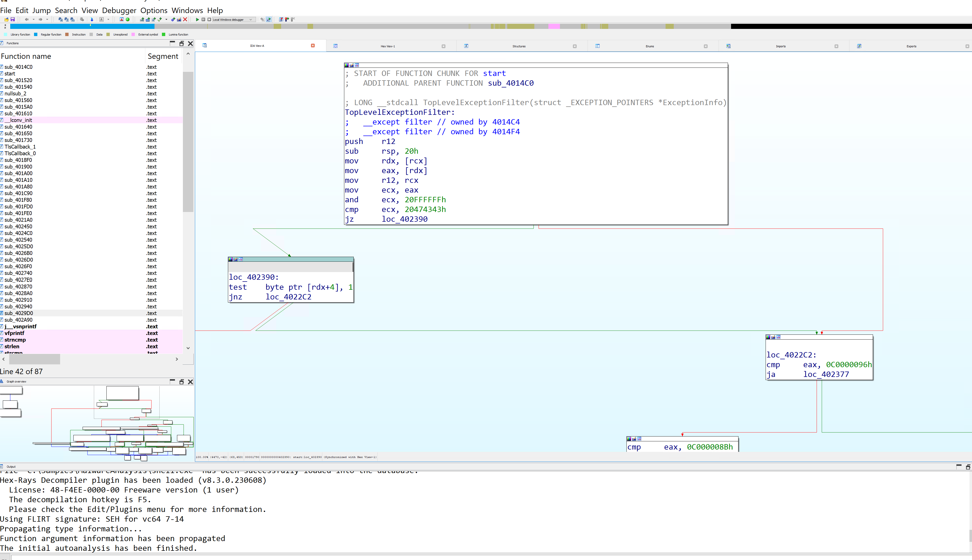This screenshot has height=560, width=972.
Task: Click the loc_4022C2 graph node
Action: [x=819, y=357]
